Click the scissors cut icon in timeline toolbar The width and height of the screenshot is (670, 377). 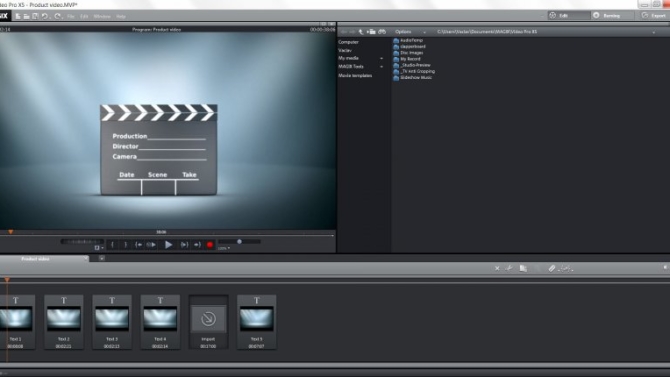(509, 268)
